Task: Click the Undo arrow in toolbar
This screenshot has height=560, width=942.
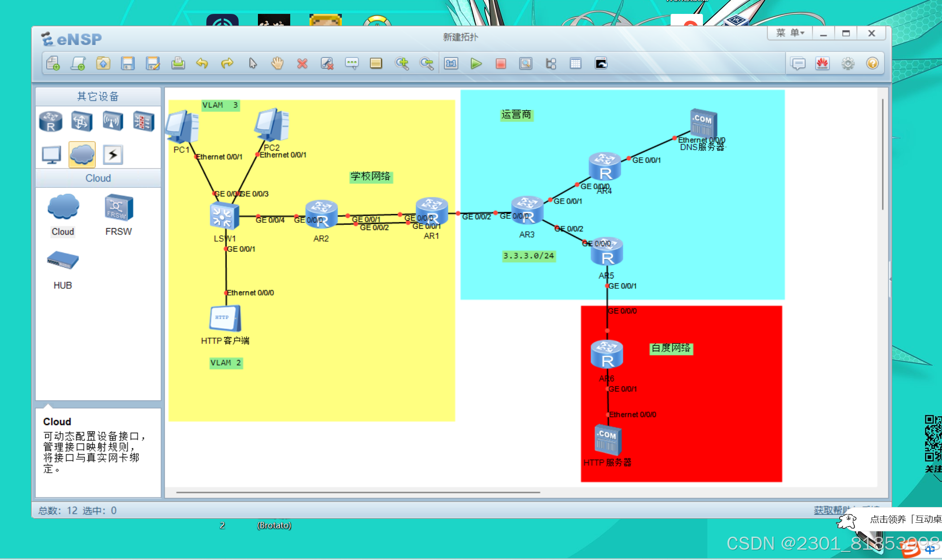Action: tap(202, 64)
